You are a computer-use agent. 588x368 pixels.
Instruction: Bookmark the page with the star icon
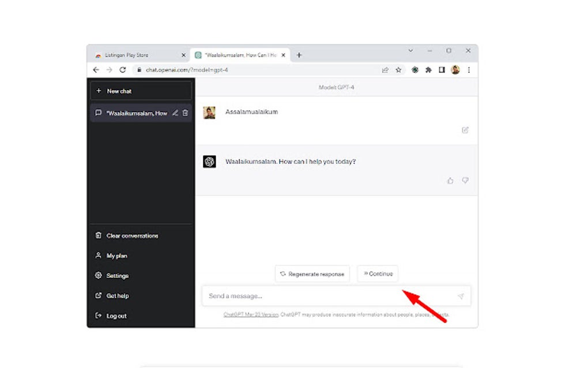pyautogui.click(x=398, y=70)
